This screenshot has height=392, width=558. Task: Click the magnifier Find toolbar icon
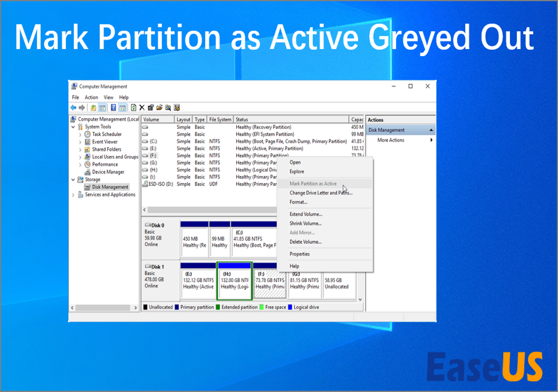[x=168, y=108]
